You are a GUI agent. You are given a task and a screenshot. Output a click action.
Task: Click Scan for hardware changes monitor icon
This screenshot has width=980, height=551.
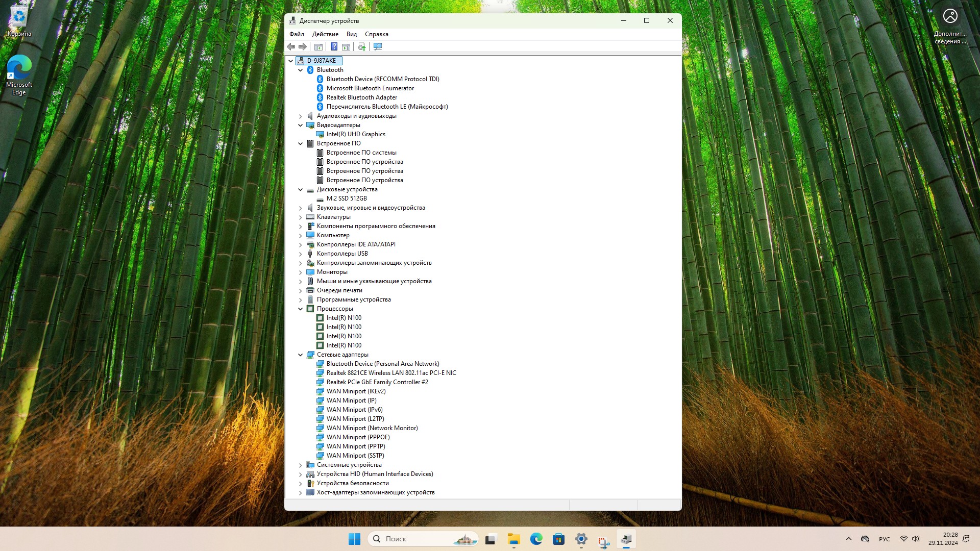pyautogui.click(x=378, y=47)
